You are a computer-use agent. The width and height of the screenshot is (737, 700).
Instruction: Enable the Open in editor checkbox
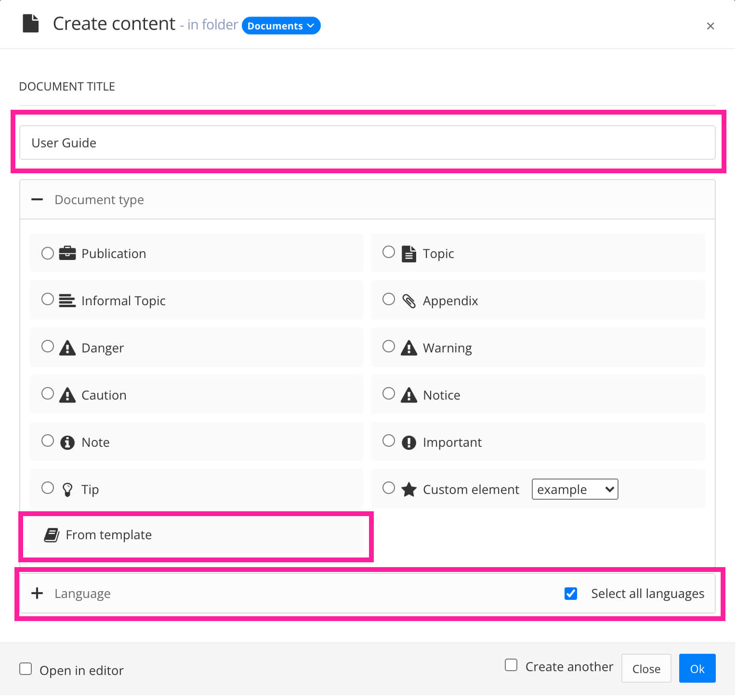(x=26, y=669)
